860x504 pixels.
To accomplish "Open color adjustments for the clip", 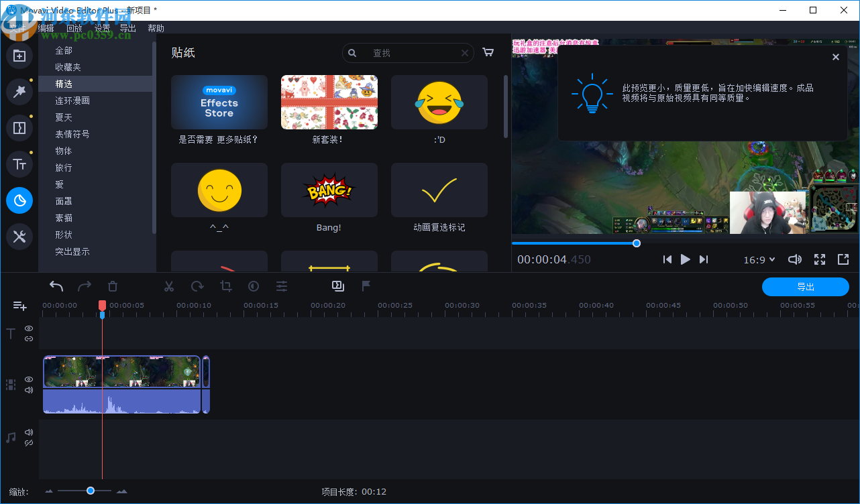I will (253, 286).
